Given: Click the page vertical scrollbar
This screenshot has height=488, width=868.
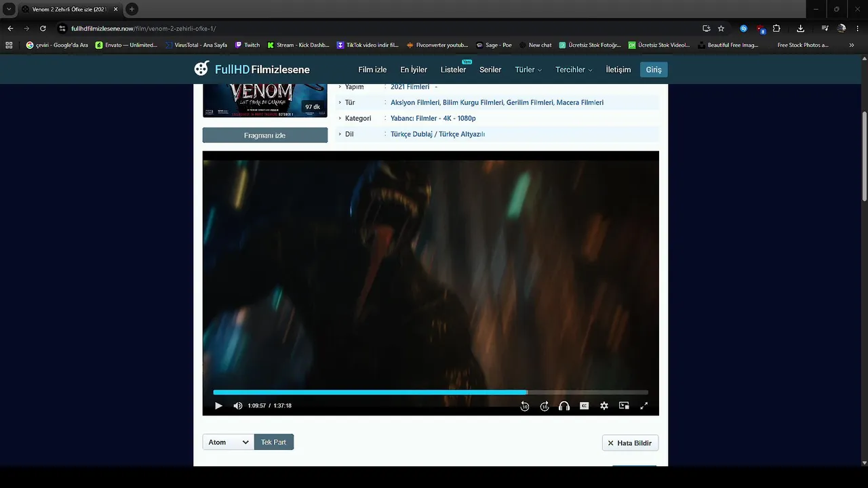Looking at the screenshot, I should (x=865, y=156).
